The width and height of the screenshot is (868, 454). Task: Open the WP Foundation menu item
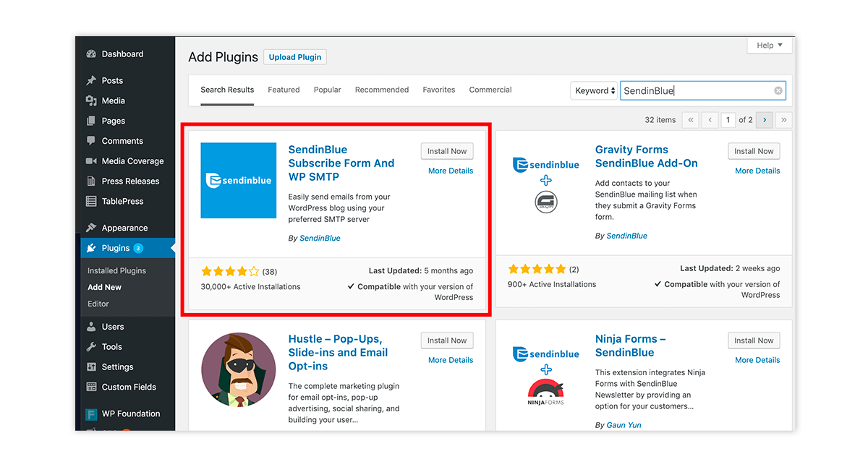125,414
